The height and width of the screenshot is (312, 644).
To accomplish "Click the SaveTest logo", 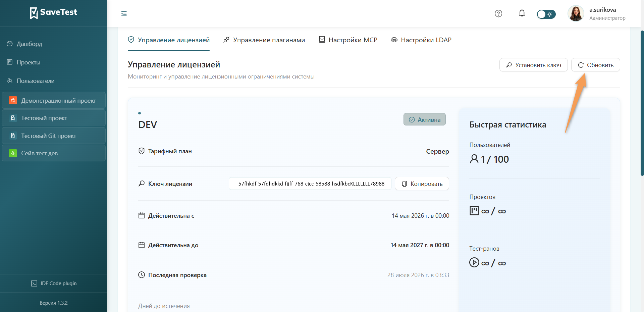I will (54, 13).
